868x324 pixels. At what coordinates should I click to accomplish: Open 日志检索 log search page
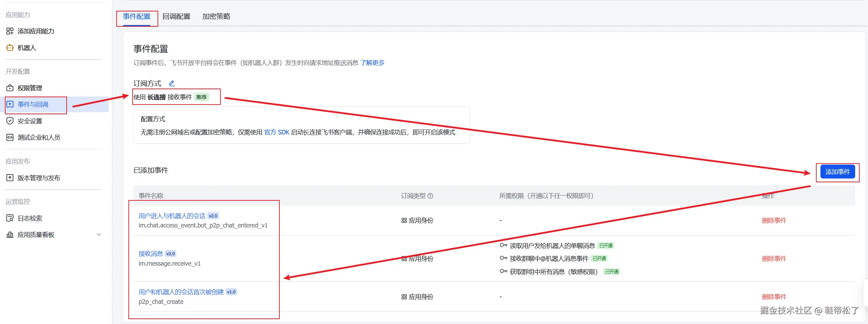point(29,218)
